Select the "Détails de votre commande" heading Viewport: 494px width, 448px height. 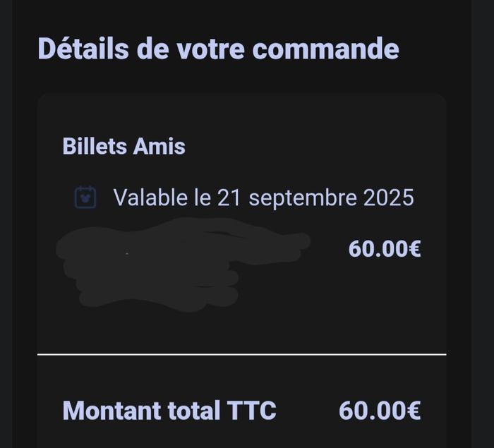(x=218, y=49)
